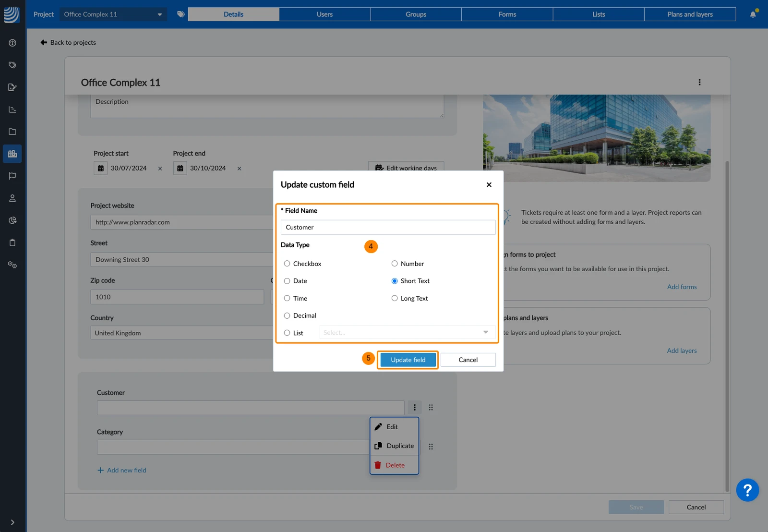Screen dimensions: 768x532
Task: Switch to the Lists tab
Action: point(599,14)
